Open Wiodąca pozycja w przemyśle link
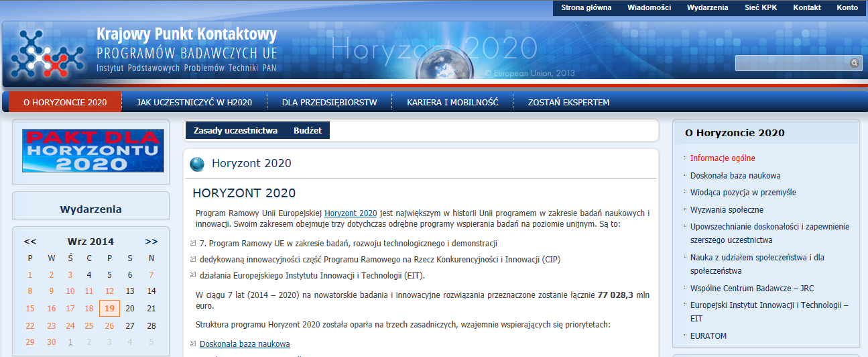 pyautogui.click(x=743, y=193)
